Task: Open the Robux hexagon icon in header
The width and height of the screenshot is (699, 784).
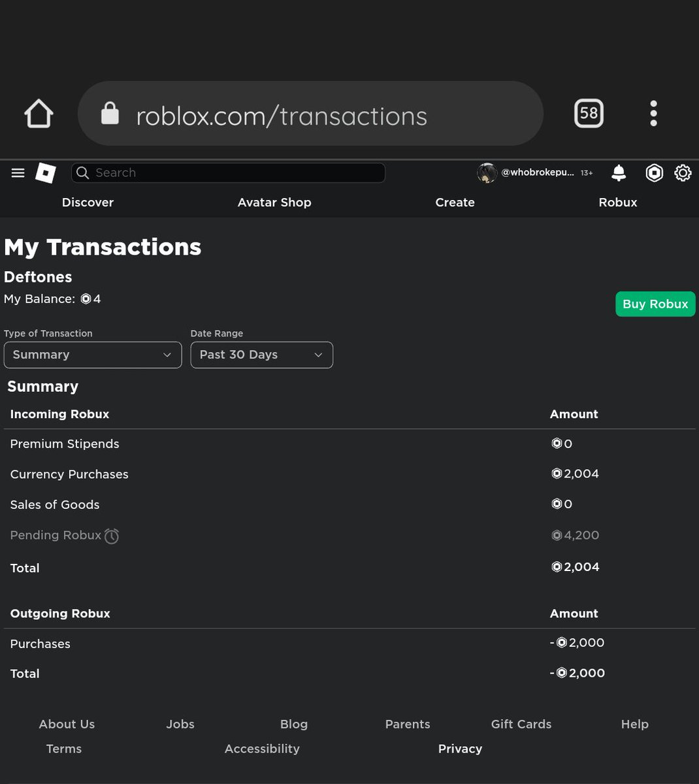Action: pos(654,172)
